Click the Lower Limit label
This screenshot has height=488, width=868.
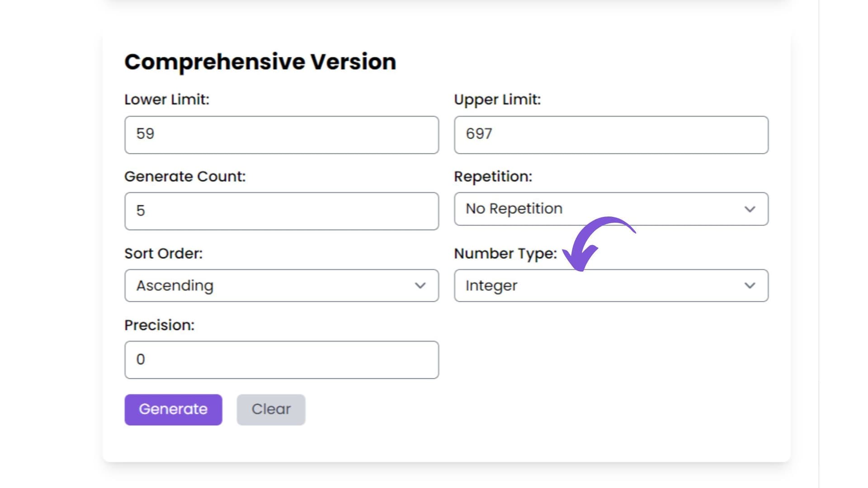tap(167, 99)
